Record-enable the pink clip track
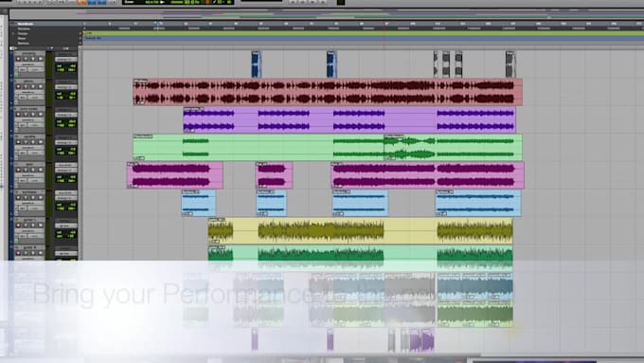This screenshot has height=363, width=644. pos(18,170)
